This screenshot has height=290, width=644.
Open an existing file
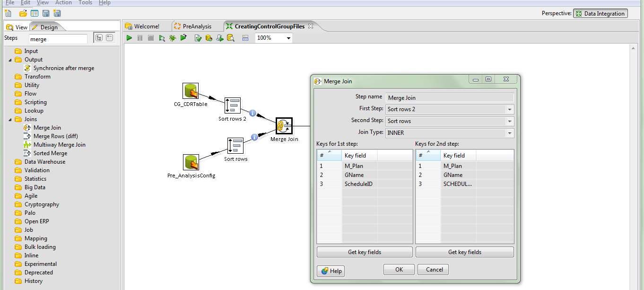22,13
